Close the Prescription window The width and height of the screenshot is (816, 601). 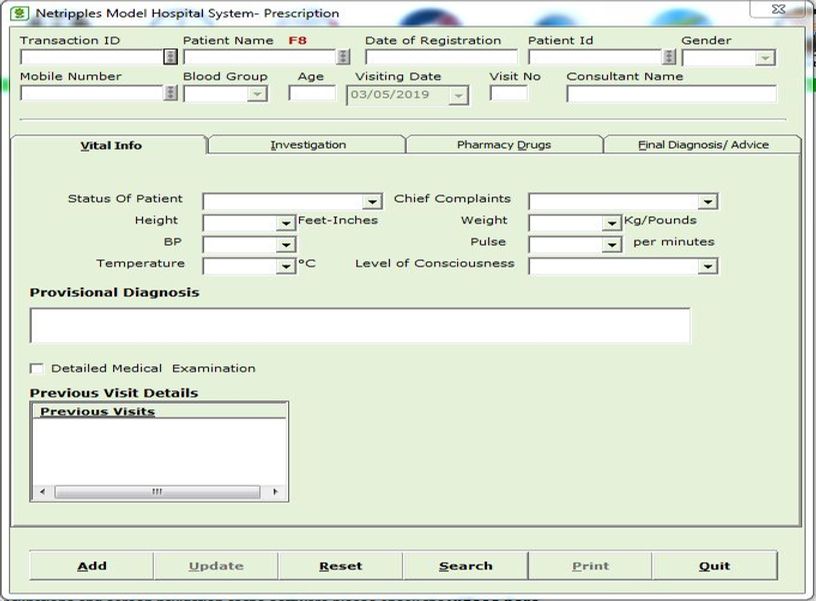[779, 9]
